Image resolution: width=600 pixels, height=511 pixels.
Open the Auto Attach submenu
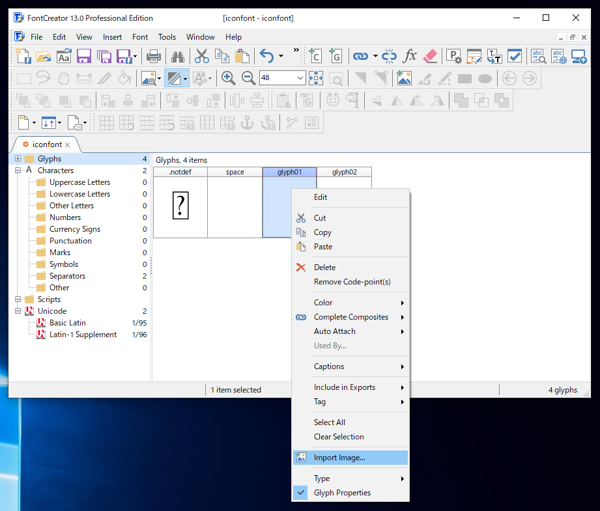pyautogui.click(x=351, y=331)
